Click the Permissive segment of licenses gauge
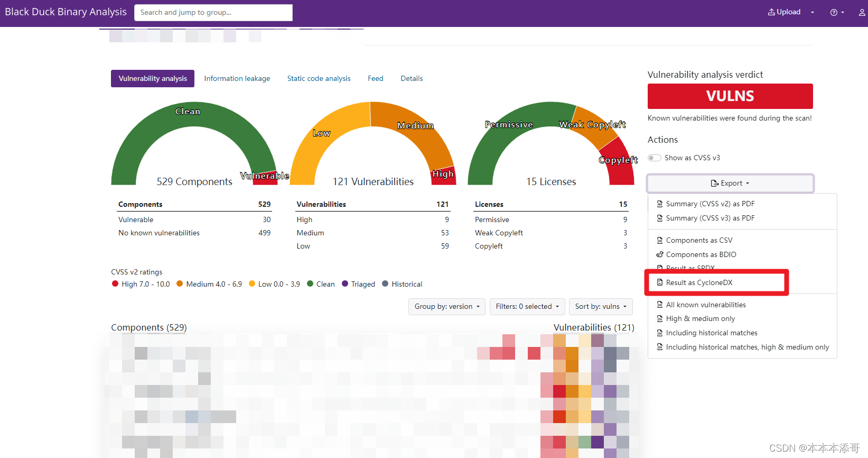The image size is (868, 458). (509, 124)
